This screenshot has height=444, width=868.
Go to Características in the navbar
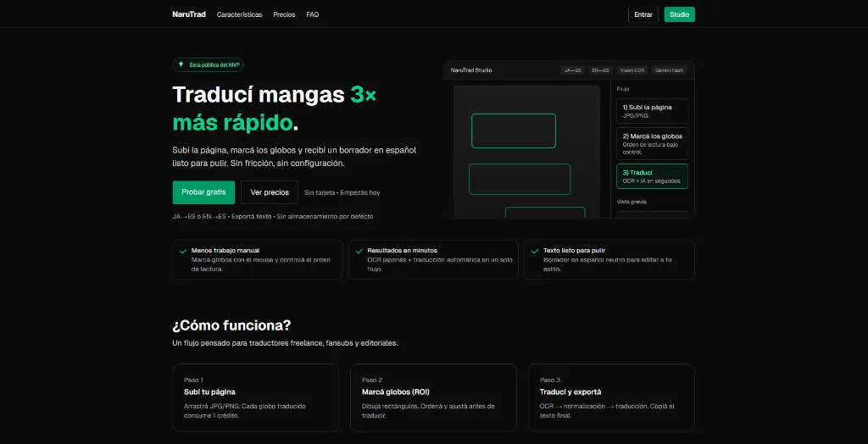click(x=239, y=14)
